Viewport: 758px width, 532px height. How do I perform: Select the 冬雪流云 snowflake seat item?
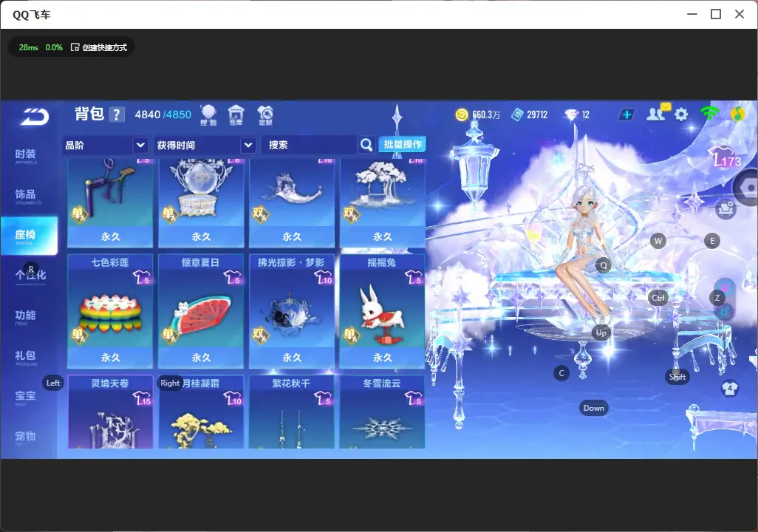pyautogui.click(x=383, y=412)
